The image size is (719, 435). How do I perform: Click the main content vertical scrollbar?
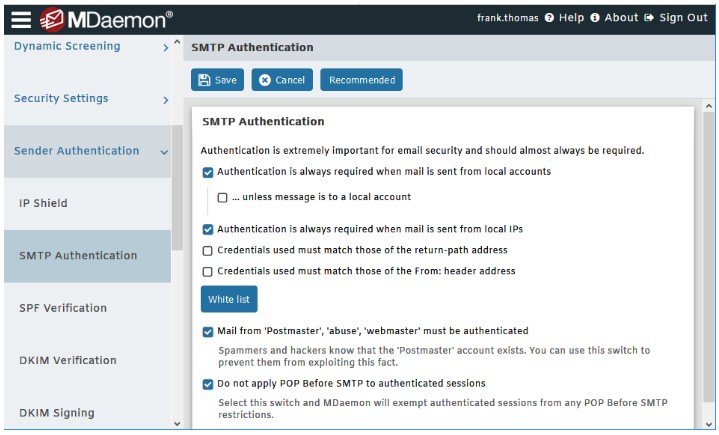coord(708,257)
